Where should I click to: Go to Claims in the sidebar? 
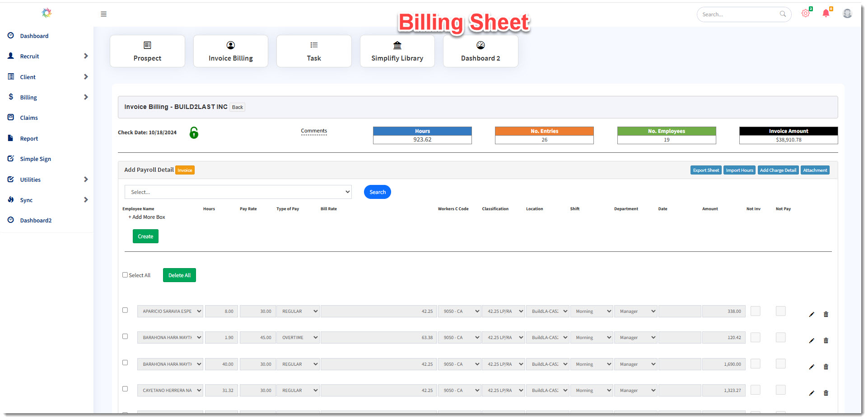[x=29, y=118]
